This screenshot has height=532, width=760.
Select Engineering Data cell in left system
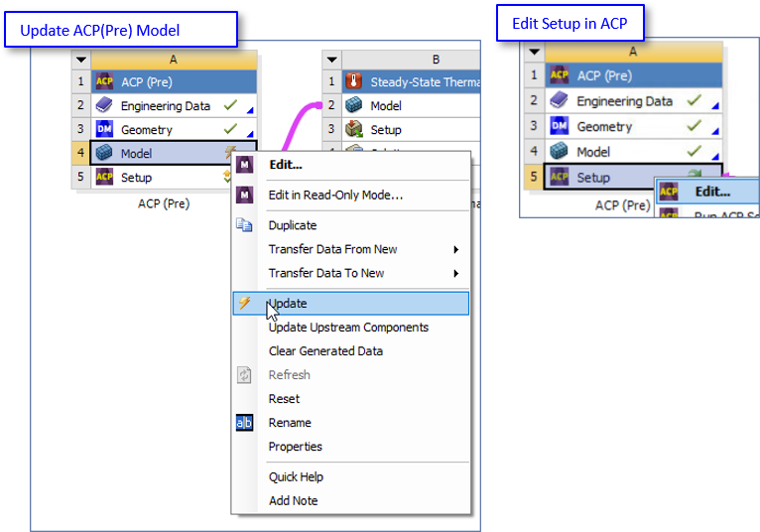174,105
